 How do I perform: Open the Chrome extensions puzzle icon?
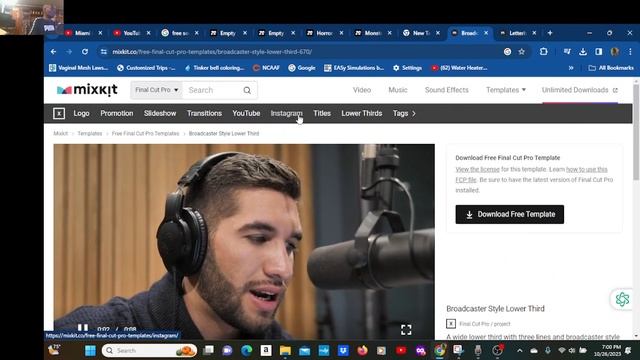tap(544, 51)
